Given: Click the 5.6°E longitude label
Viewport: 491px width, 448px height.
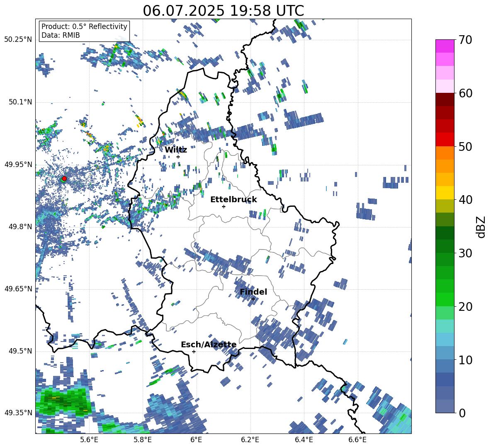Looking at the screenshot, I should point(89,440).
